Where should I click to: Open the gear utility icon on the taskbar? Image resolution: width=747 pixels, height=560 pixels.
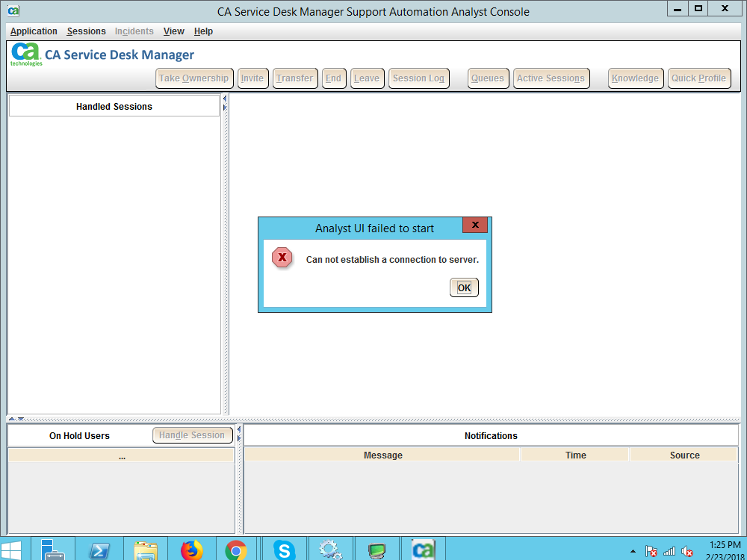pos(330,549)
